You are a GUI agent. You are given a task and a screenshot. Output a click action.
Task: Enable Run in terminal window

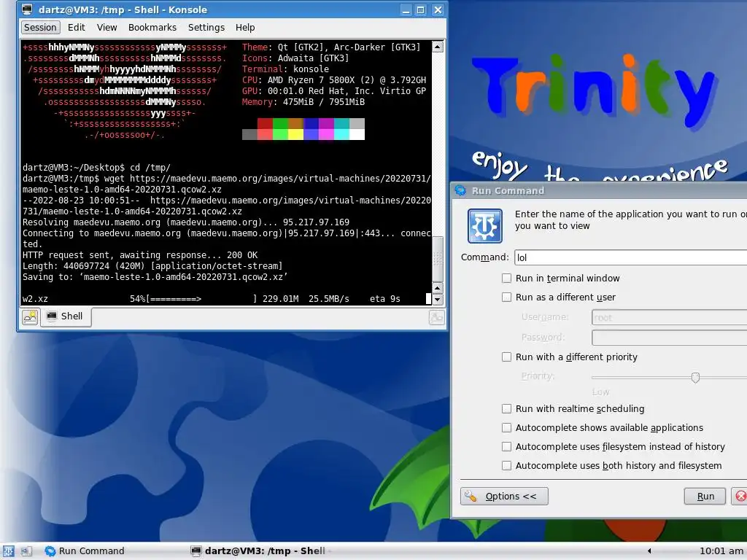506,278
